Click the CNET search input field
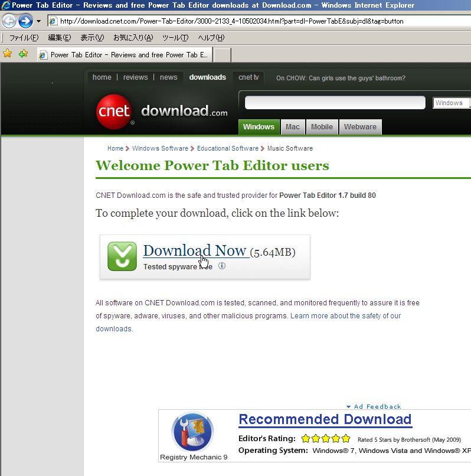This screenshot has width=471, height=476. point(335,103)
